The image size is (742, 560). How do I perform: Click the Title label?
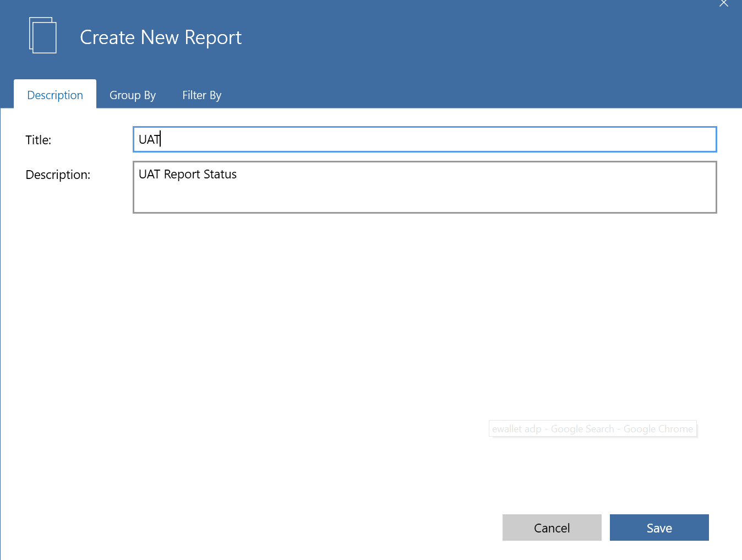(x=38, y=140)
